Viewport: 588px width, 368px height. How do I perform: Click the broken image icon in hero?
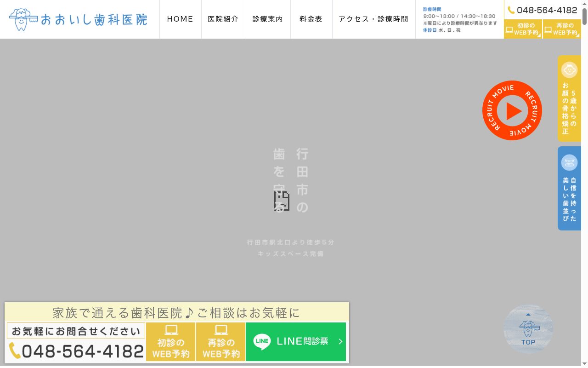[x=282, y=201]
